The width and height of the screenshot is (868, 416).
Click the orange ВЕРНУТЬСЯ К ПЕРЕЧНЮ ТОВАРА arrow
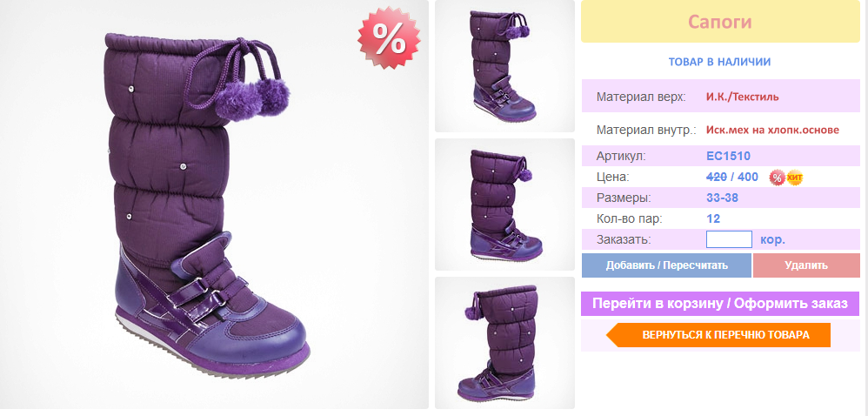pos(718,335)
